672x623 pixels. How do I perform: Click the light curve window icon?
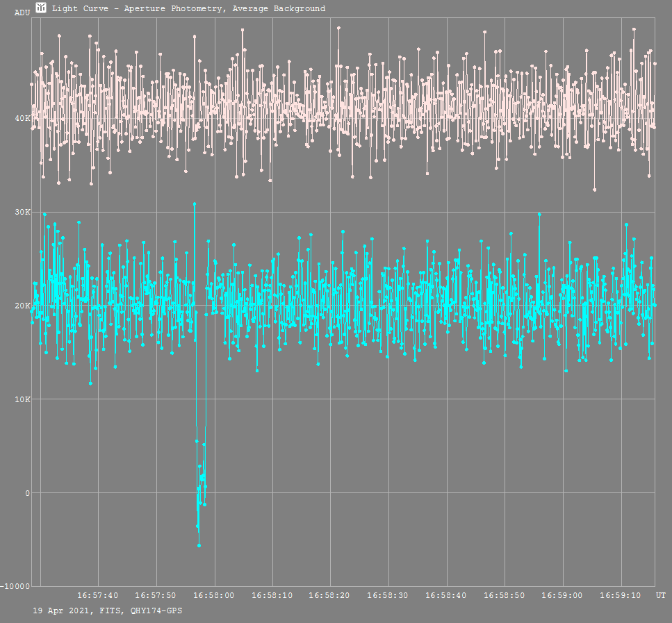pyautogui.click(x=41, y=8)
